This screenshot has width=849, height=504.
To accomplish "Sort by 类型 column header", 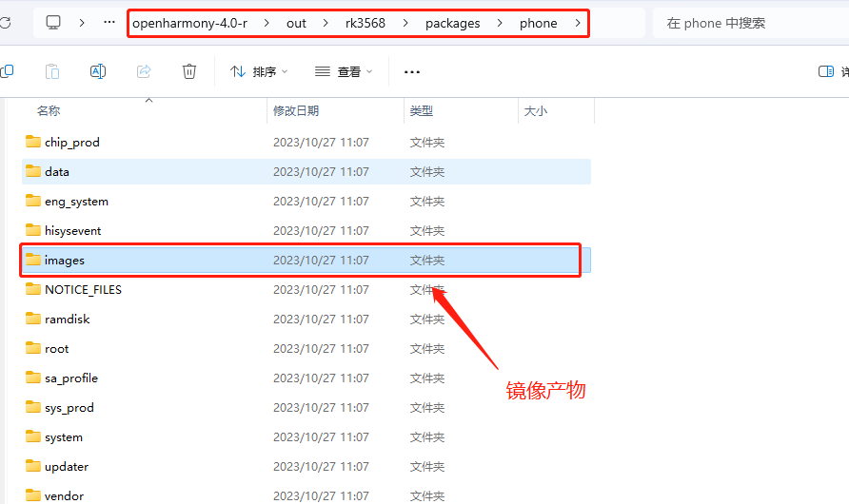I will click(422, 111).
